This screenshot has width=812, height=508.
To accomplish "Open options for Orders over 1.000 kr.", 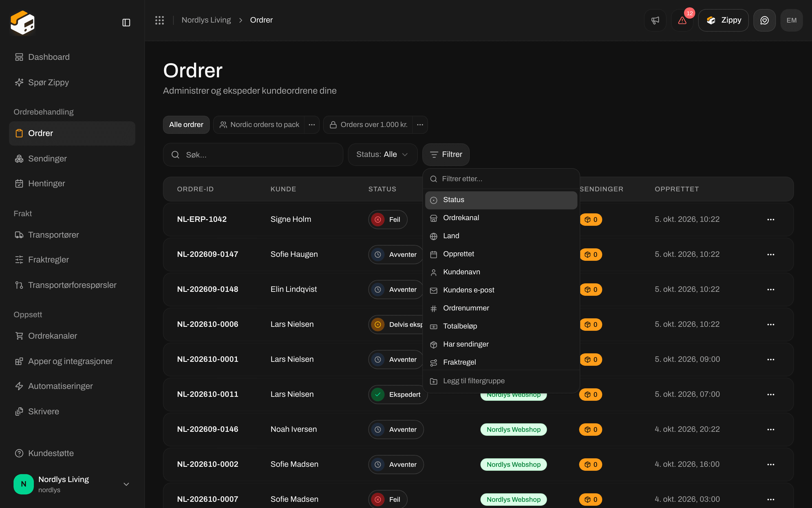I will pos(420,125).
